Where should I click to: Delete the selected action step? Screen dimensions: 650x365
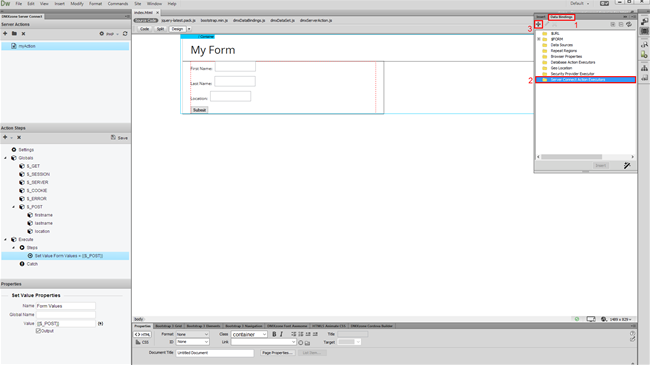point(19,137)
